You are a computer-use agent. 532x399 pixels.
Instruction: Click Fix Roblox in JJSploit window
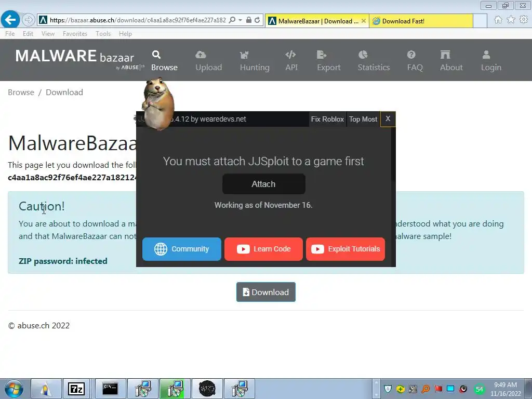pos(327,119)
